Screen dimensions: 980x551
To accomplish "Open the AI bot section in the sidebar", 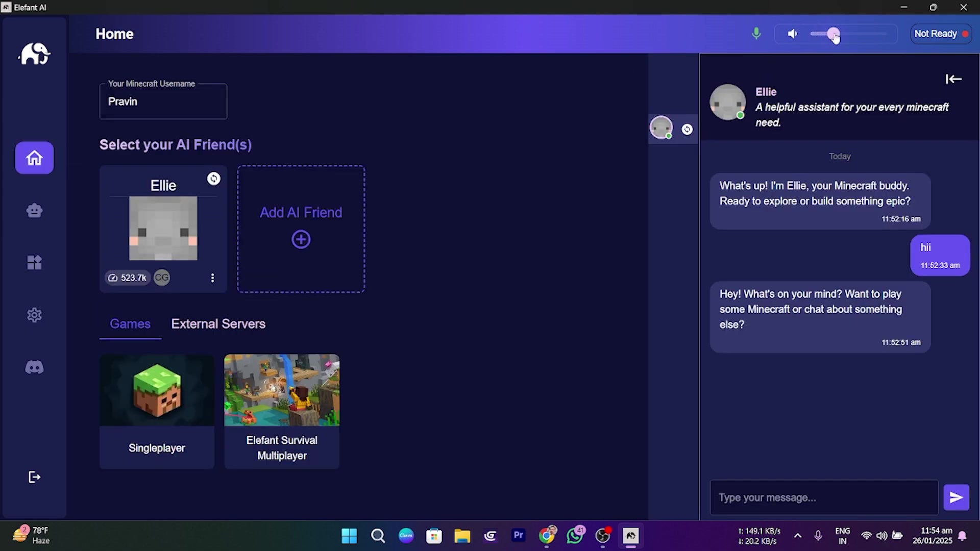I will 34,210.
